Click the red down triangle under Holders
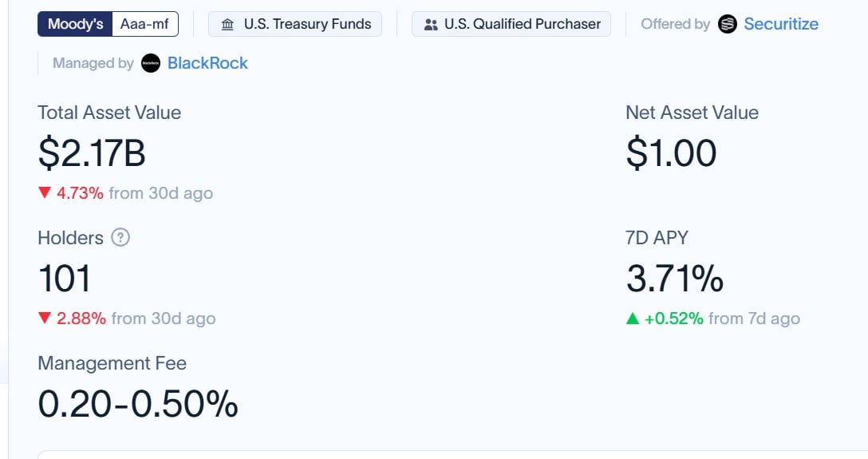Viewport: 868px width, 459px height. (45, 318)
